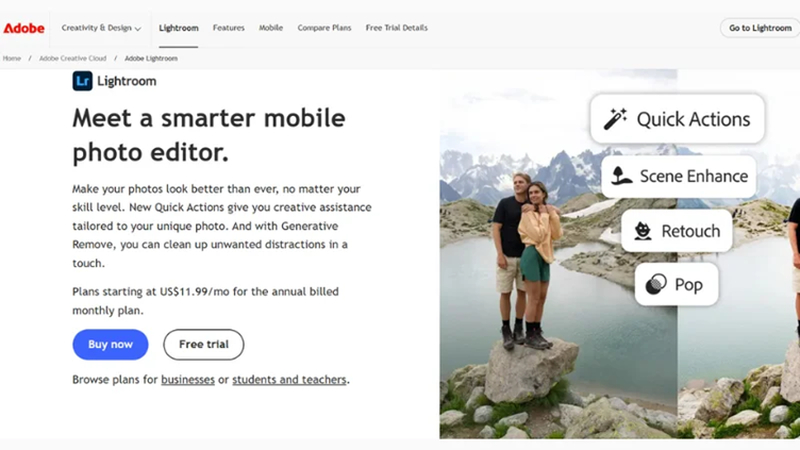The height and width of the screenshot is (450, 800).
Task: Click the Go to Lightroom button
Action: point(760,28)
